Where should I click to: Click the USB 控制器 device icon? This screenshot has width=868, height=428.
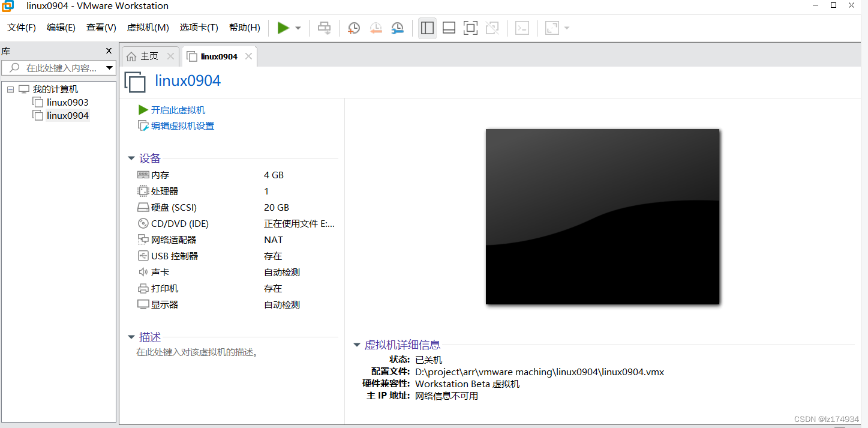tap(143, 256)
